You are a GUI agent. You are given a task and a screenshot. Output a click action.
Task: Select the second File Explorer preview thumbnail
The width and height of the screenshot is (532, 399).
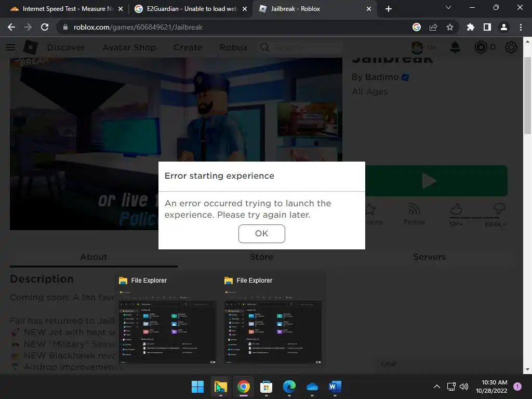pyautogui.click(x=273, y=327)
